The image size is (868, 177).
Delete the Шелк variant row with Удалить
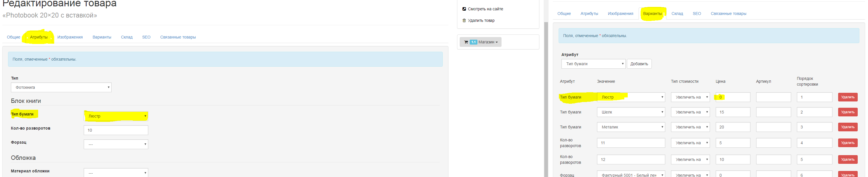(847, 112)
